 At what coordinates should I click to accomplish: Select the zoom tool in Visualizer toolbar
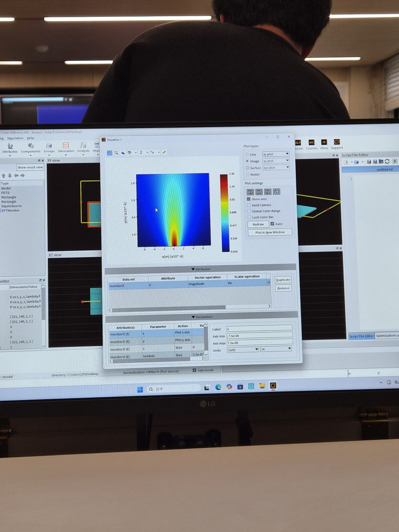[x=109, y=153]
